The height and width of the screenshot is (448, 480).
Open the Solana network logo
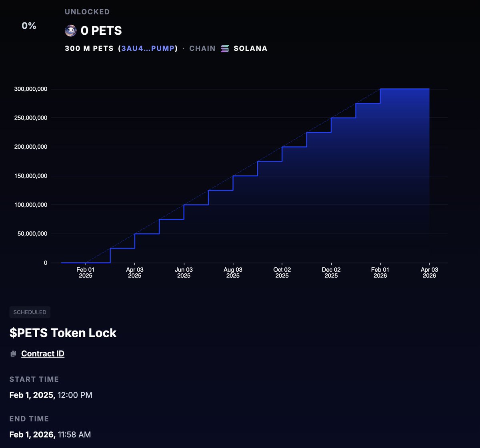coord(225,48)
